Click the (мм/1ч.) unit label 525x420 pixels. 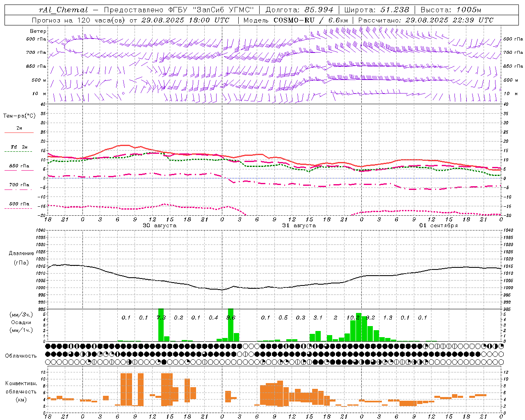[21, 330]
